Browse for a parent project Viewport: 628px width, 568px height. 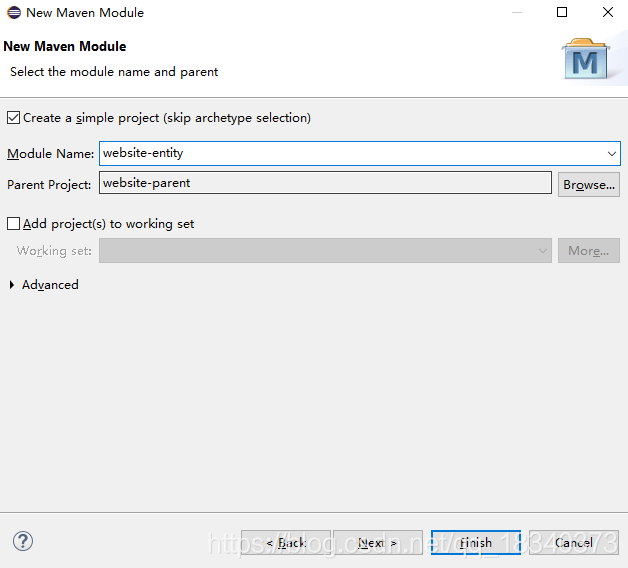pyautogui.click(x=589, y=185)
